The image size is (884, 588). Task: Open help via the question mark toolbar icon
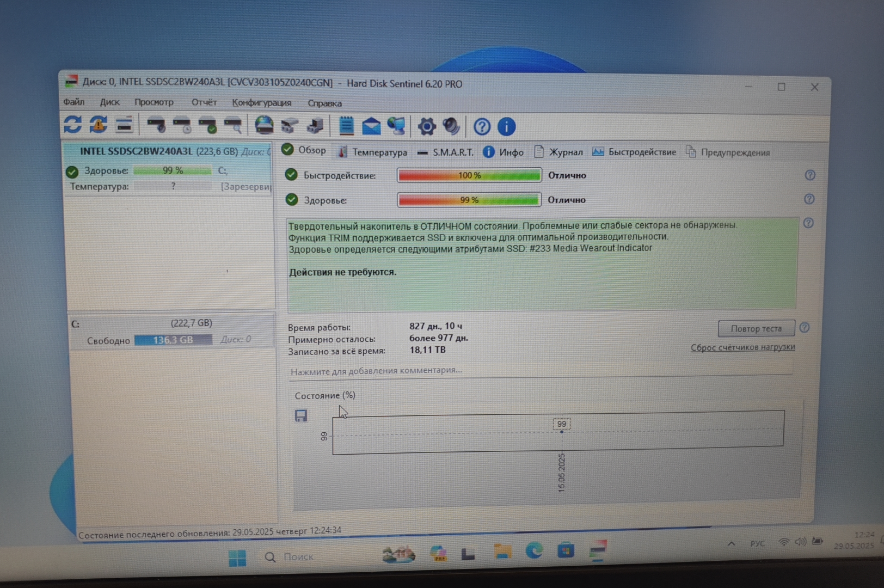click(x=482, y=127)
